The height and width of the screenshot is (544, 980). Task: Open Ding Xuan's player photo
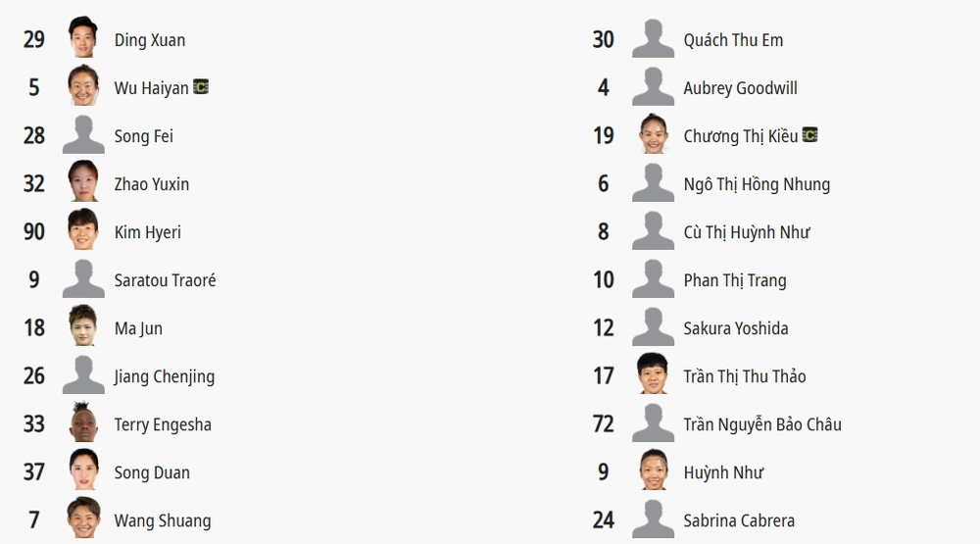(83, 37)
